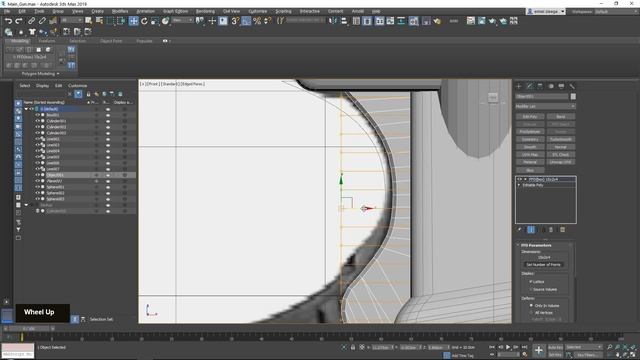
Task: Open the selection filter All dropdown
Action: coord(72,20)
